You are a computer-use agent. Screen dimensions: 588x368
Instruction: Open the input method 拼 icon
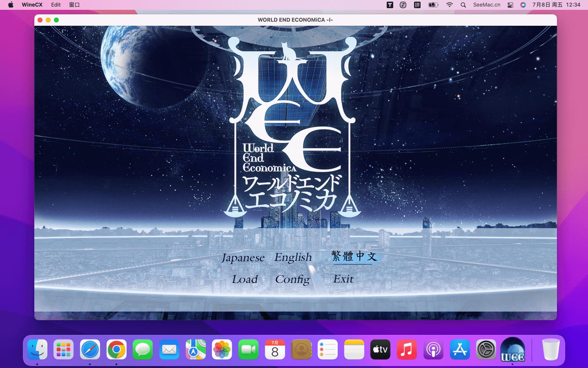[417, 5]
